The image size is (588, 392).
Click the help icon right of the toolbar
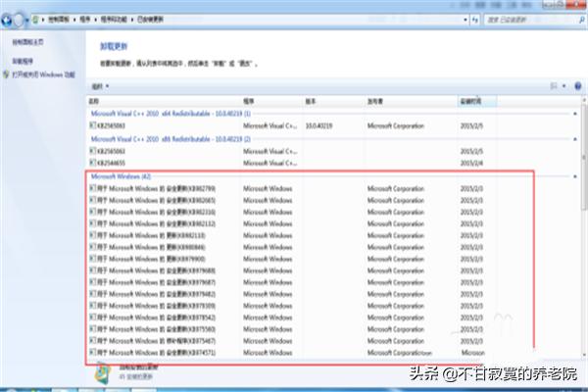575,86
